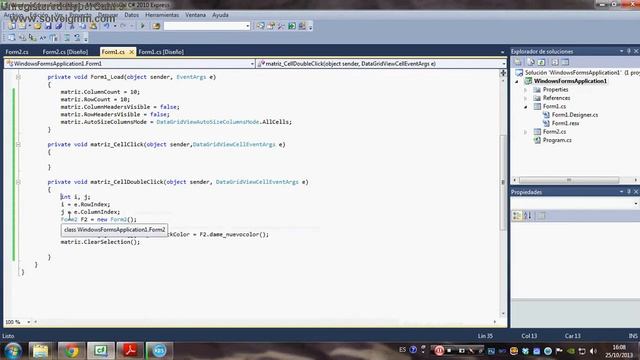The image size is (640, 360).
Task: Open the Undo history dropdown arrow
Action: (x=115, y=26)
